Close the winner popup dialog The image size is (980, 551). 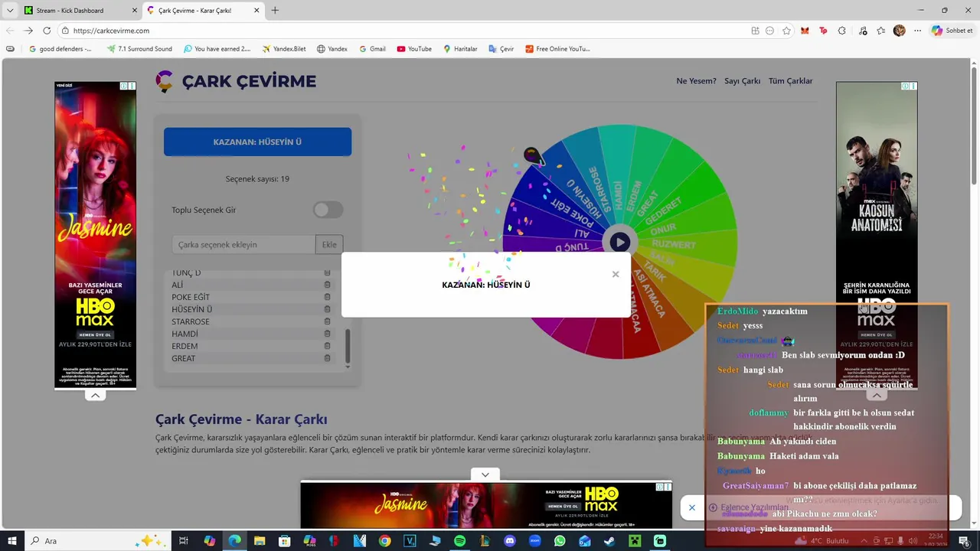[x=615, y=274]
